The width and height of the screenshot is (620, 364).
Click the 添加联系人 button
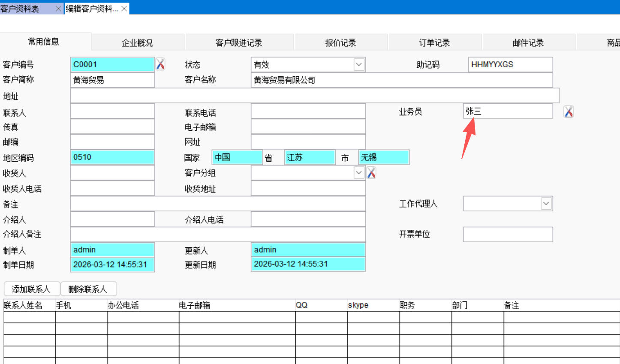[31, 289]
